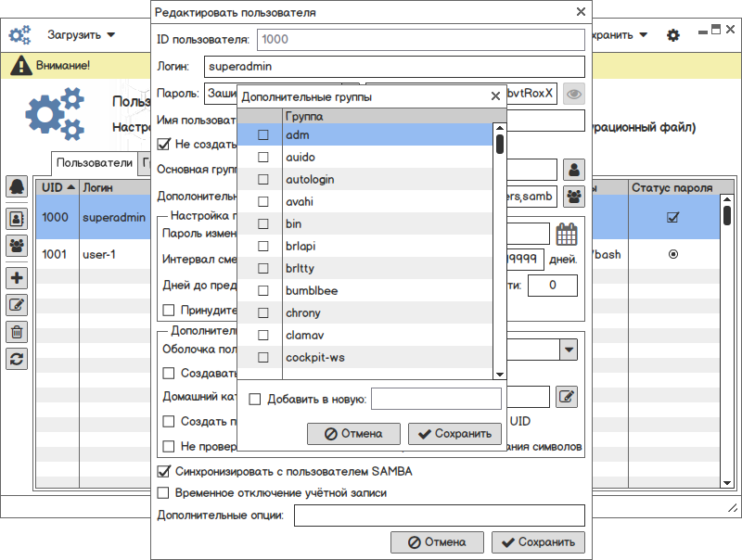Click the settings gear icon in top toolbar

pos(673,35)
